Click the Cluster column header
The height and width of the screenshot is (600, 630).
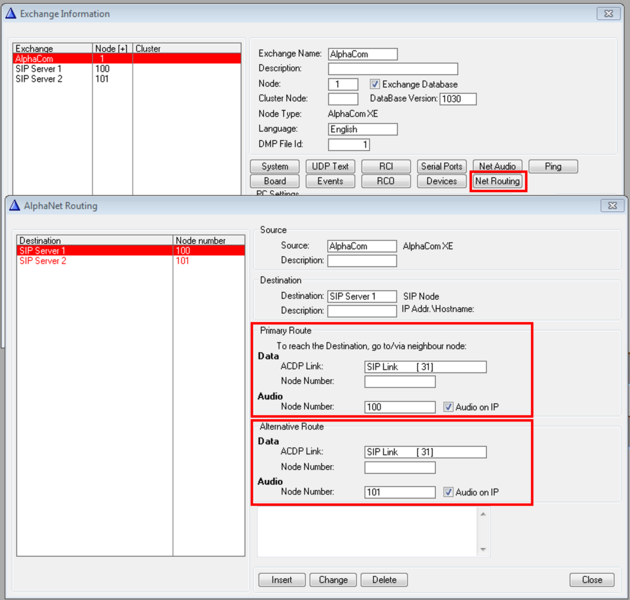coord(187,49)
